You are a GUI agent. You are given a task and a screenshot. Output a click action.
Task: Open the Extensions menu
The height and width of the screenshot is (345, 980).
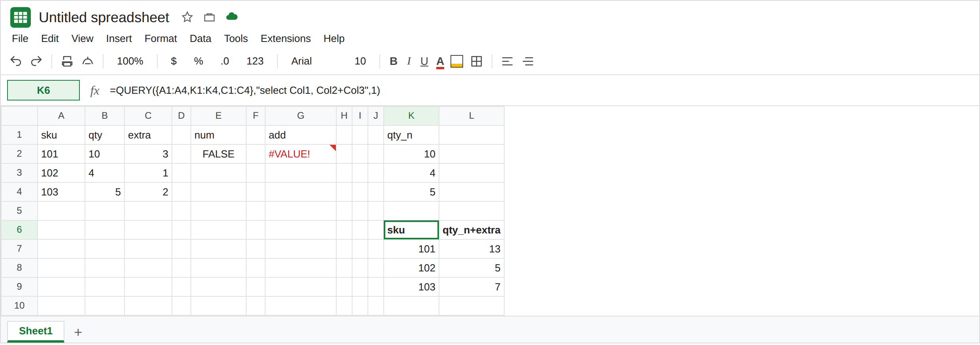click(286, 38)
